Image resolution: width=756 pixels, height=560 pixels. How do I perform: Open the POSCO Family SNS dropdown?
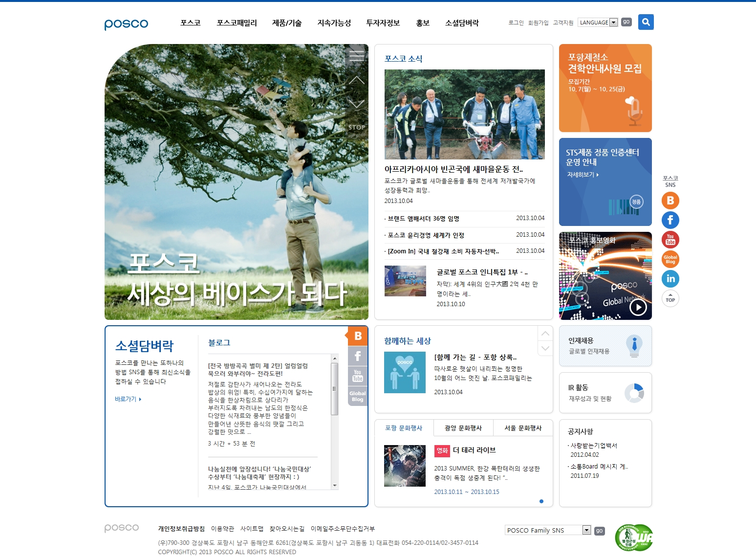(x=548, y=530)
